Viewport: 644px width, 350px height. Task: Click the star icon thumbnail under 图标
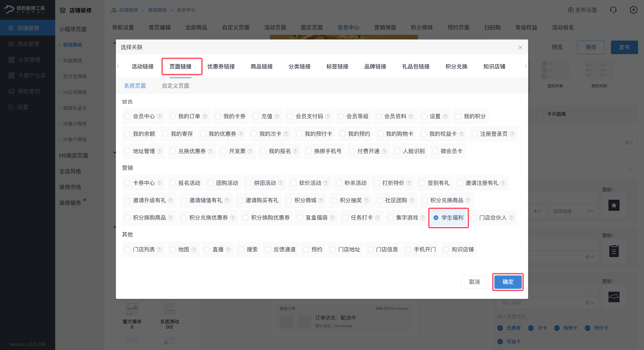coord(614,205)
